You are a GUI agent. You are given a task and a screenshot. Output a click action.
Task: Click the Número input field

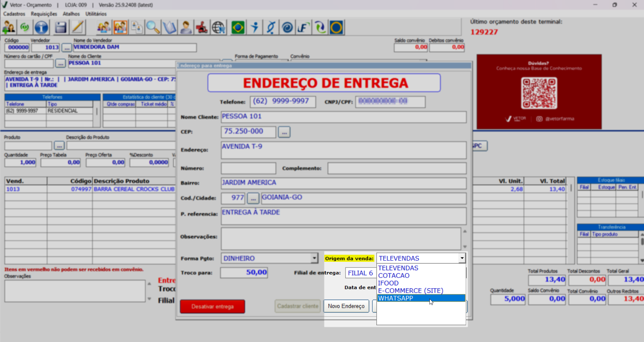pos(248,168)
